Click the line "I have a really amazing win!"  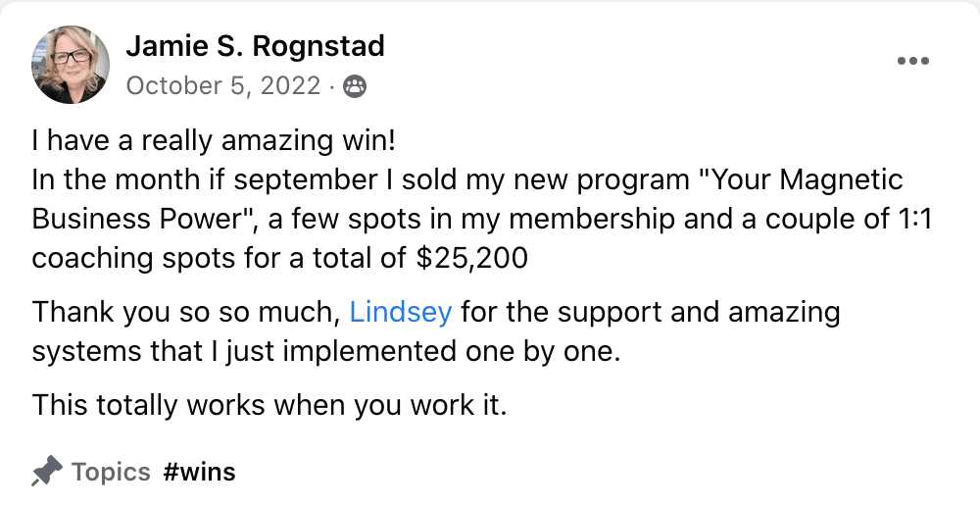point(214,141)
